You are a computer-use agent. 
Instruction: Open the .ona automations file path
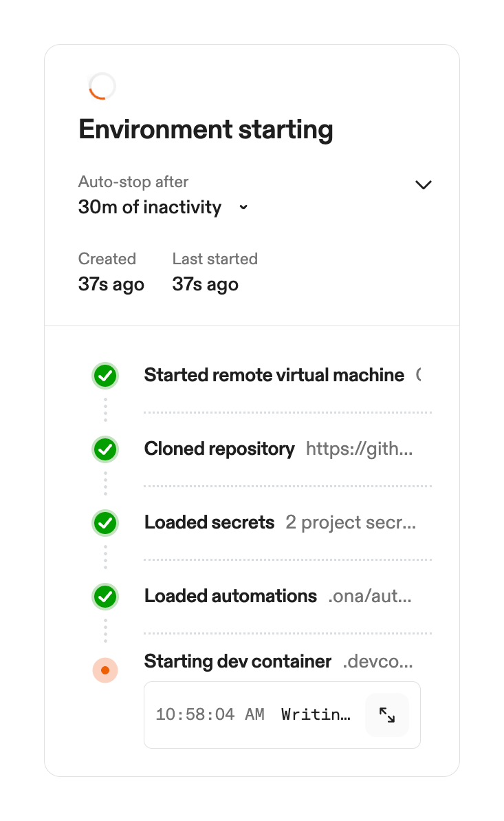click(370, 596)
